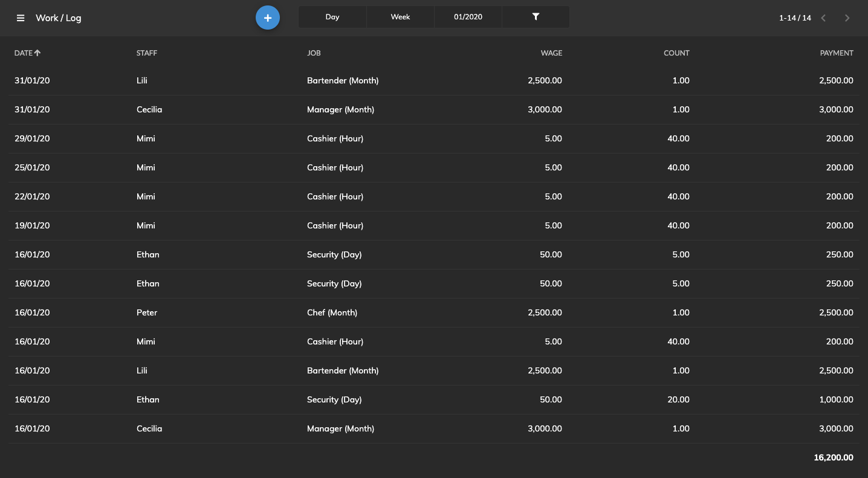Click Mimi in the 22/01/20 row

point(146,196)
